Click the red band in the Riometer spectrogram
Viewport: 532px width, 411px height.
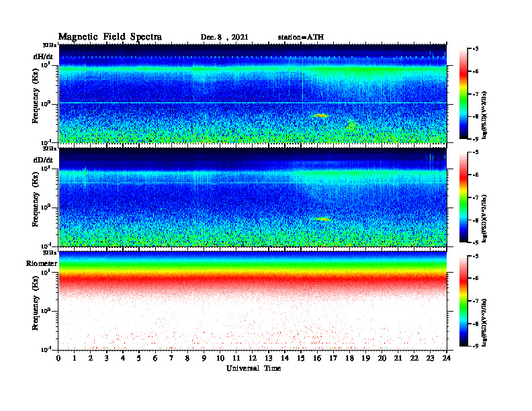click(x=253, y=280)
